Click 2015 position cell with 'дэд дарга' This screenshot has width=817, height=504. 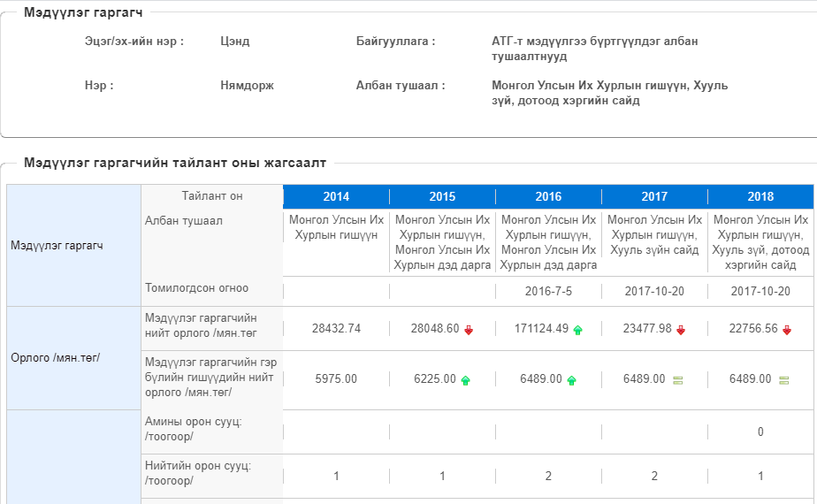pos(442,242)
